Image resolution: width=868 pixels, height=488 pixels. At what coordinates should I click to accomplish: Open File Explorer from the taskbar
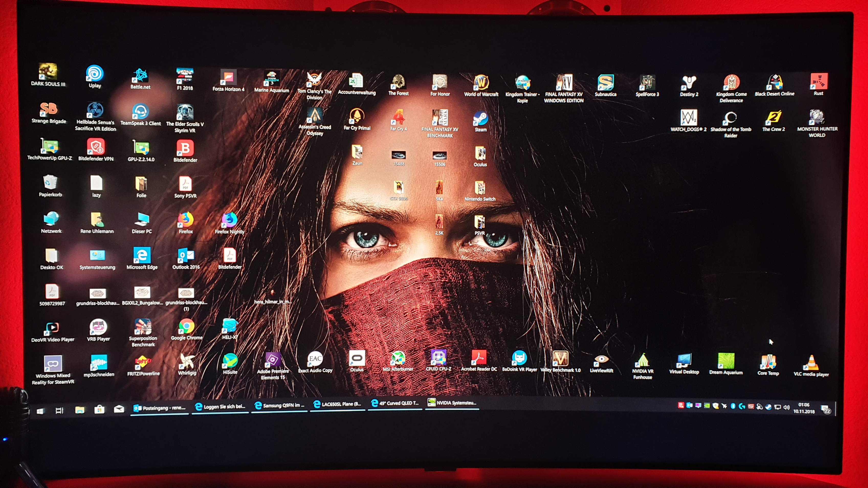click(x=80, y=410)
